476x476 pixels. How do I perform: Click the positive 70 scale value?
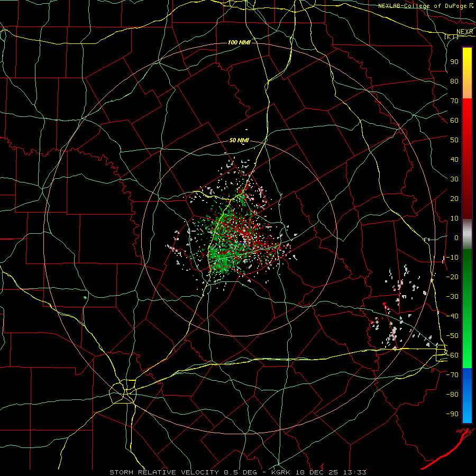[454, 101]
